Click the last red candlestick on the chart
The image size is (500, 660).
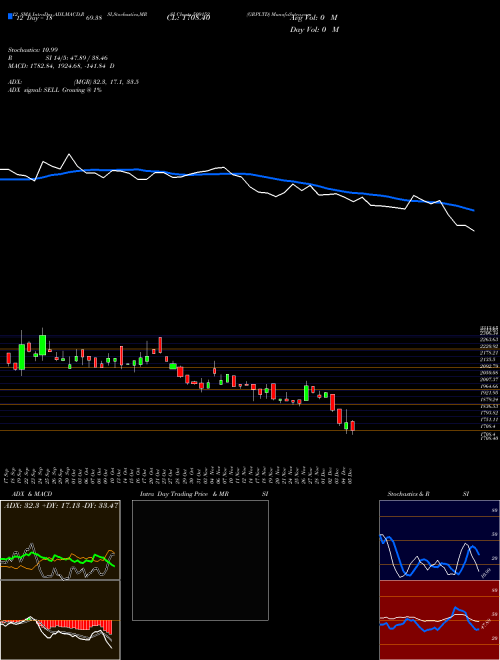click(353, 426)
